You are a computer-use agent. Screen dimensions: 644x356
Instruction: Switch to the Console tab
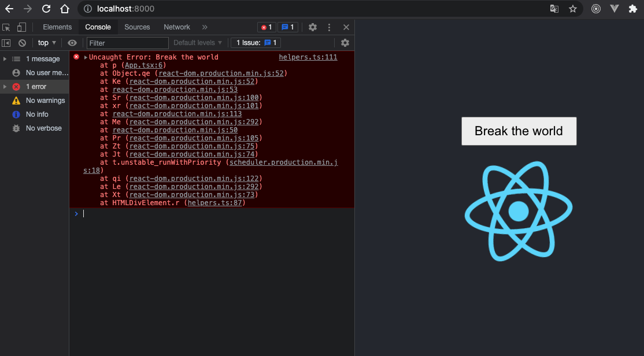(x=98, y=27)
